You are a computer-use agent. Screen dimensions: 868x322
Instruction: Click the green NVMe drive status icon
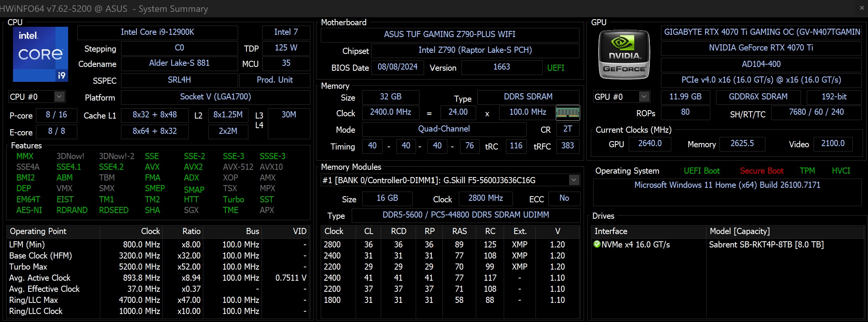[x=597, y=244]
